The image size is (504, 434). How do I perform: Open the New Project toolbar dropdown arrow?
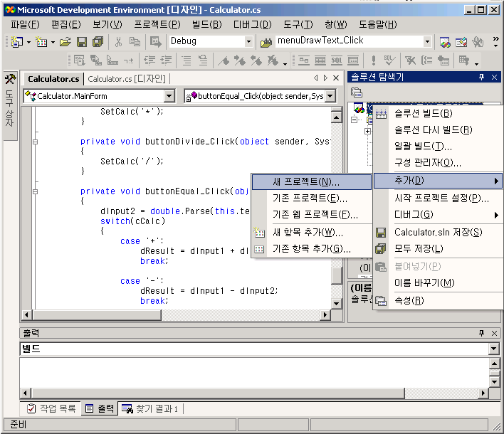(x=28, y=42)
